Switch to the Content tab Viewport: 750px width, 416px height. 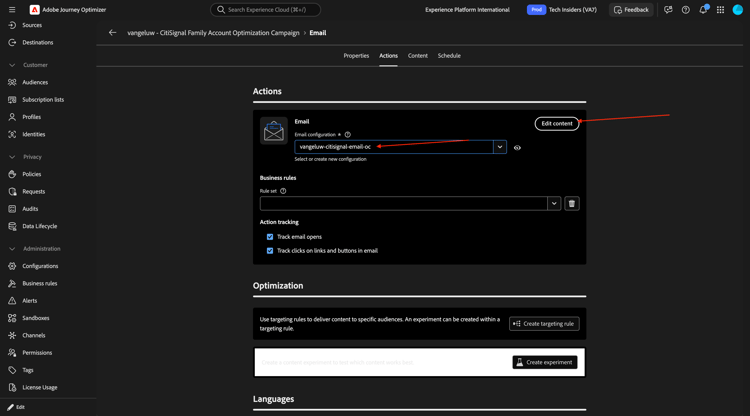[418, 56]
